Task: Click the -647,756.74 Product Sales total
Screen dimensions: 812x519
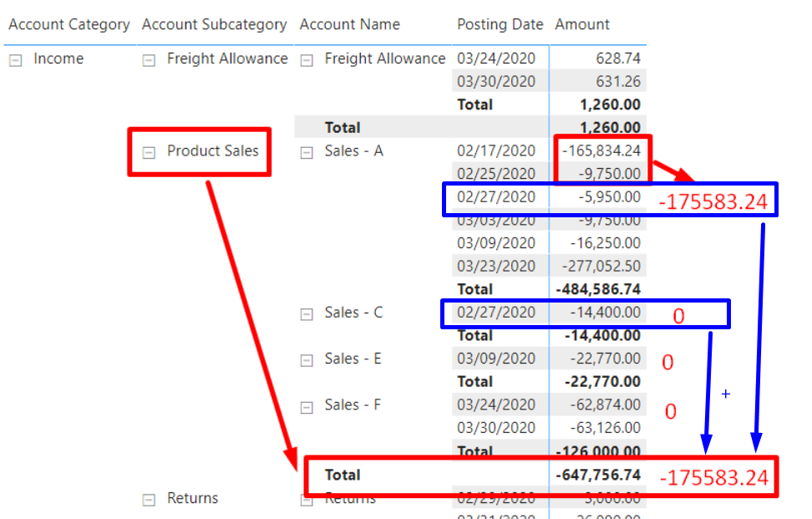Action: point(598,475)
